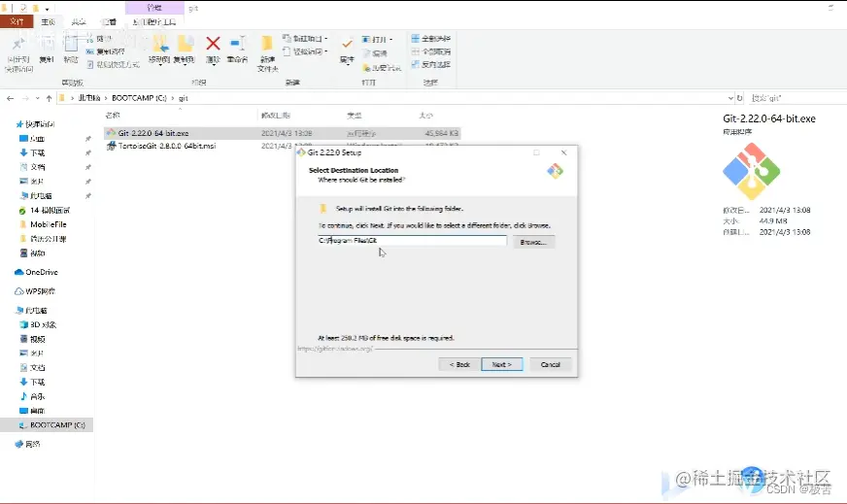
Task: Click Invert selection in the ribbon
Action: coord(430,64)
